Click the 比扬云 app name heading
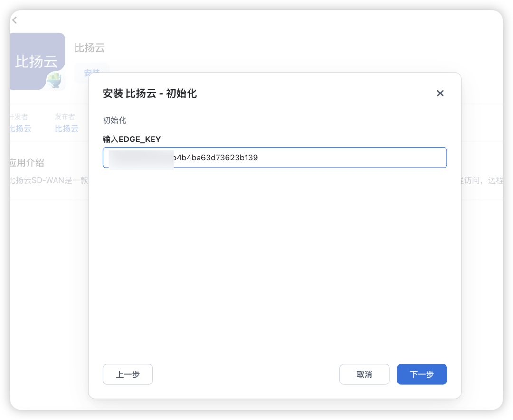The width and height of the screenshot is (513, 420). point(90,47)
